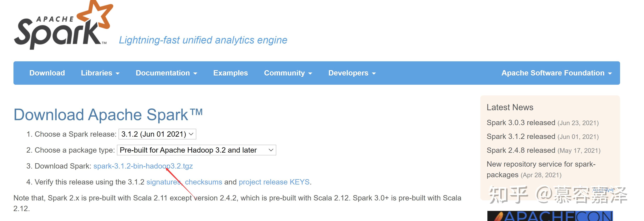Screen dimensions: 644x221
Task: Open New repository service for spark-packages news
Action: pos(541,164)
